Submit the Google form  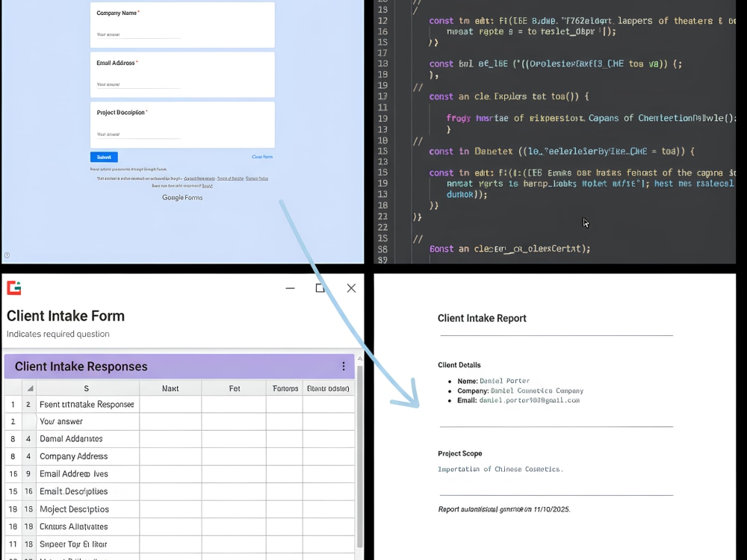[104, 157]
